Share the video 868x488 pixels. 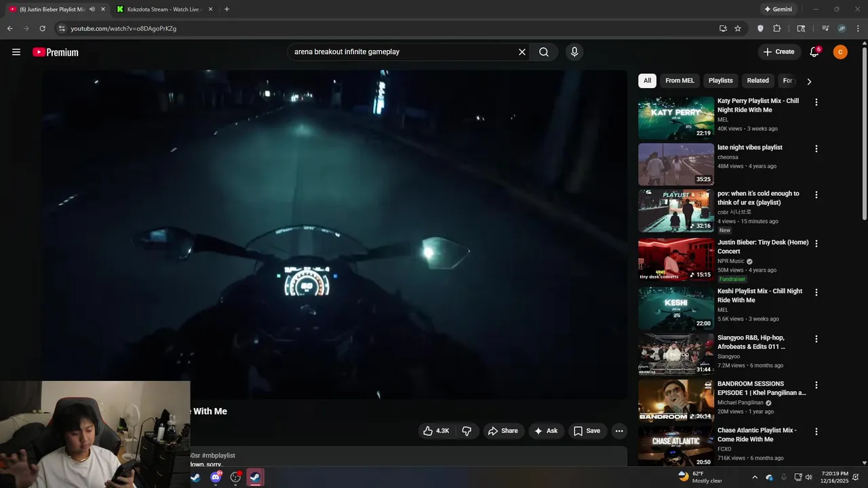click(503, 431)
